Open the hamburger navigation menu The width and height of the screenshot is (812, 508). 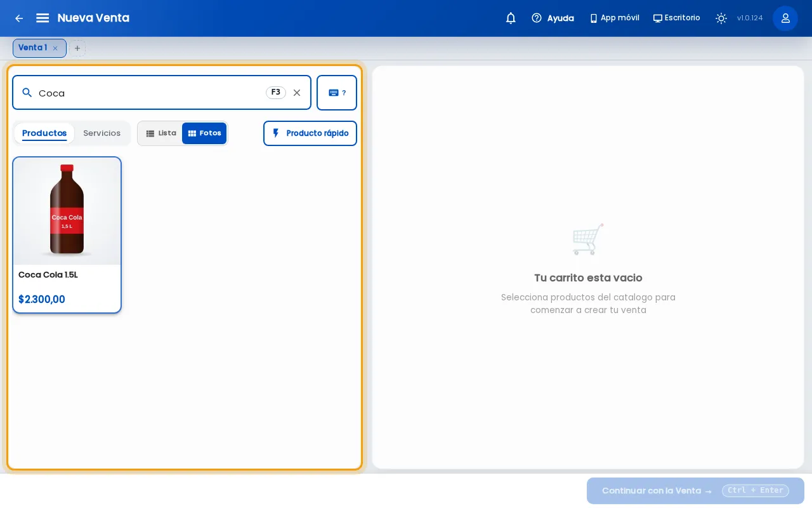[x=43, y=18]
